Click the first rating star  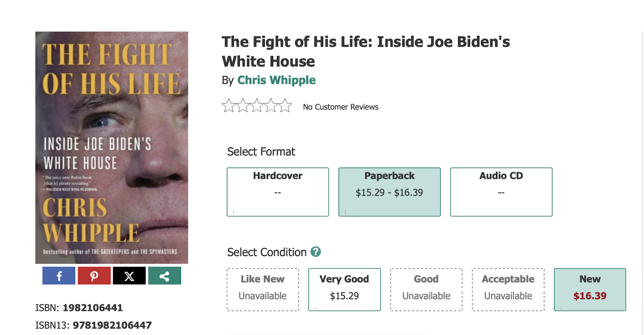(x=229, y=105)
